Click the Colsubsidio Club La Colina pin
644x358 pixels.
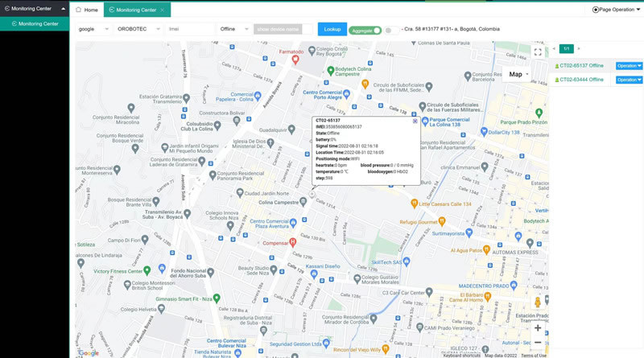(x=217, y=126)
